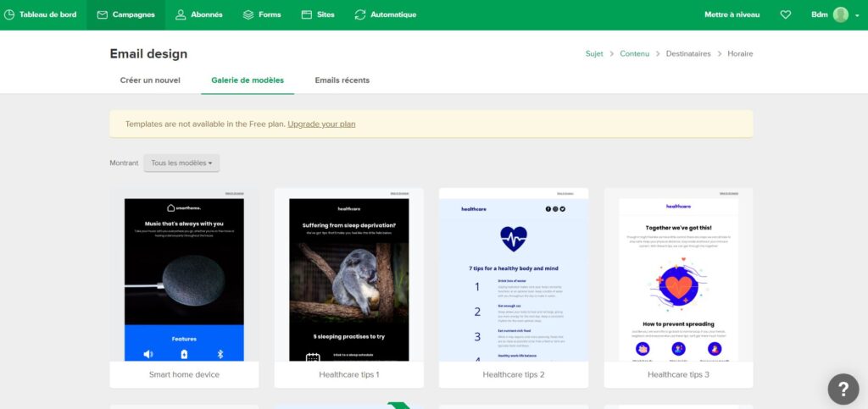Click the Sites window icon
868x409 pixels.
coord(308,14)
